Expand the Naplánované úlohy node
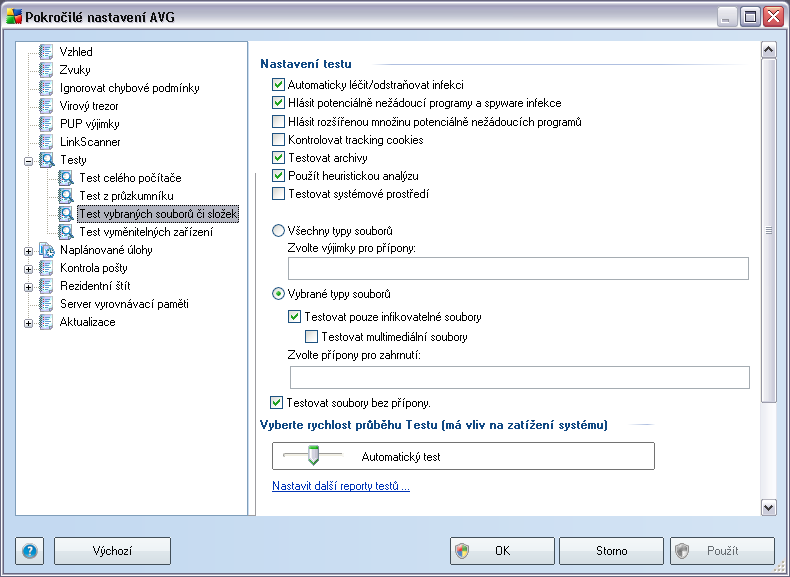Image resolution: width=790 pixels, height=577 pixels. (29, 251)
